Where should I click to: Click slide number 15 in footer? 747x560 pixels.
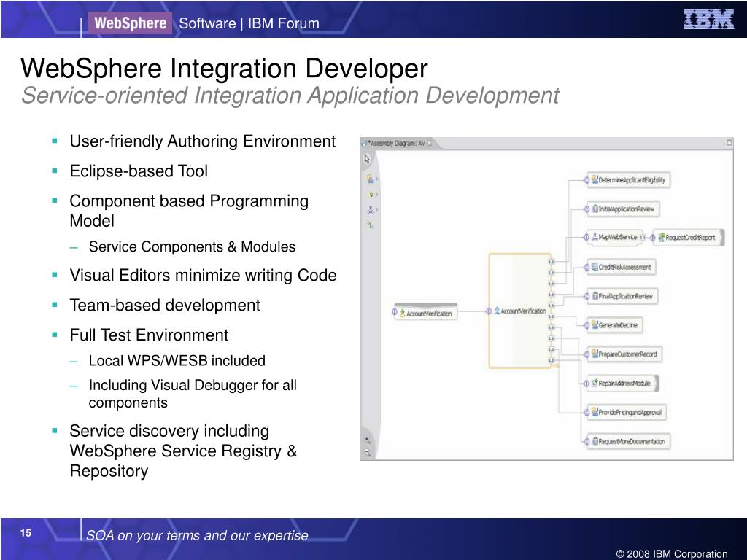coord(26,533)
